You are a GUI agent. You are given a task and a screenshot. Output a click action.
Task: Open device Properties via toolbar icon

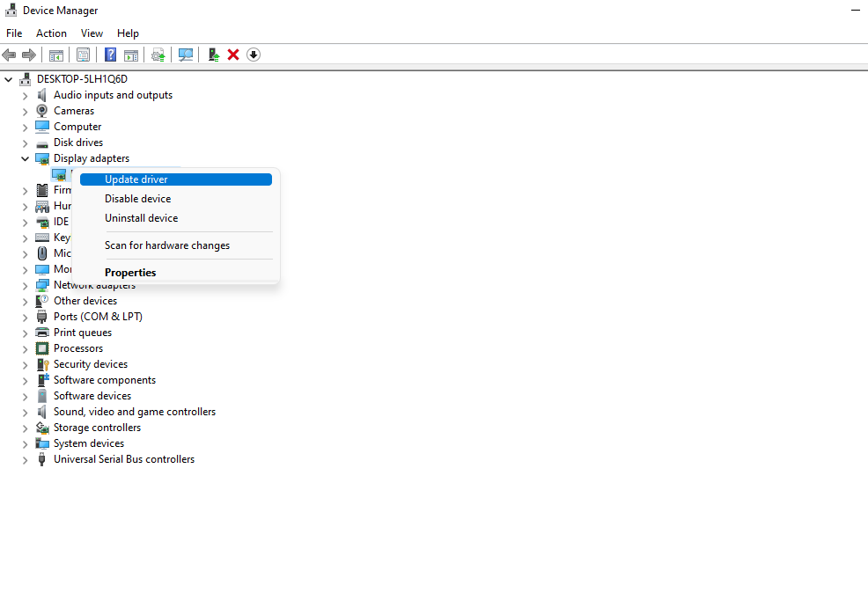83,55
